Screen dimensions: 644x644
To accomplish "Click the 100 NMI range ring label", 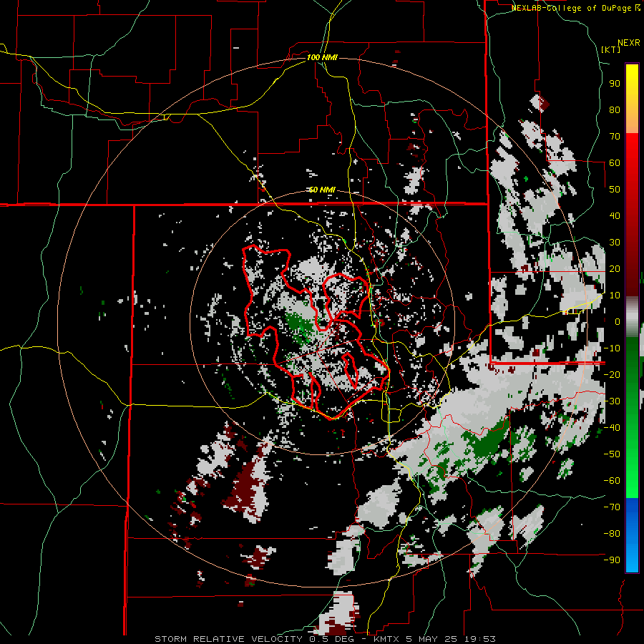I will click(322, 57).
